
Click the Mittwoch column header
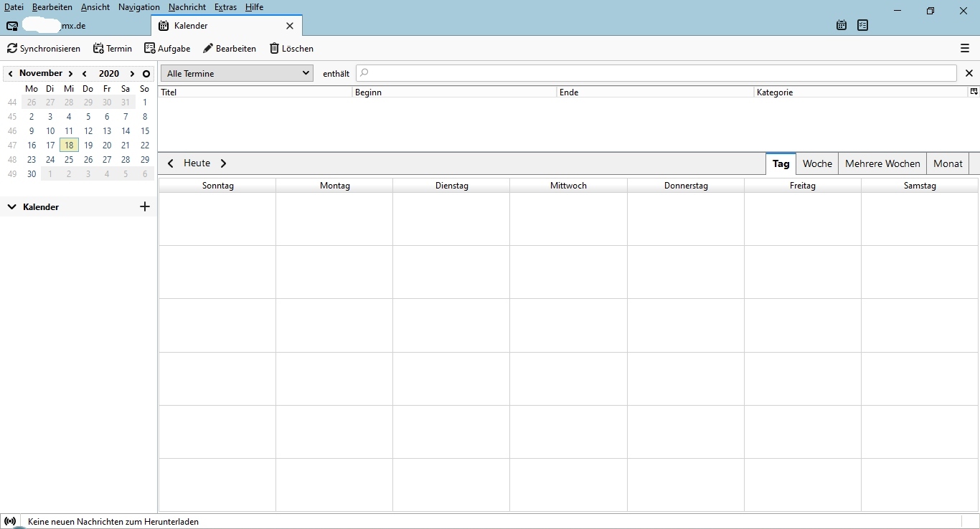click(568, 186)
